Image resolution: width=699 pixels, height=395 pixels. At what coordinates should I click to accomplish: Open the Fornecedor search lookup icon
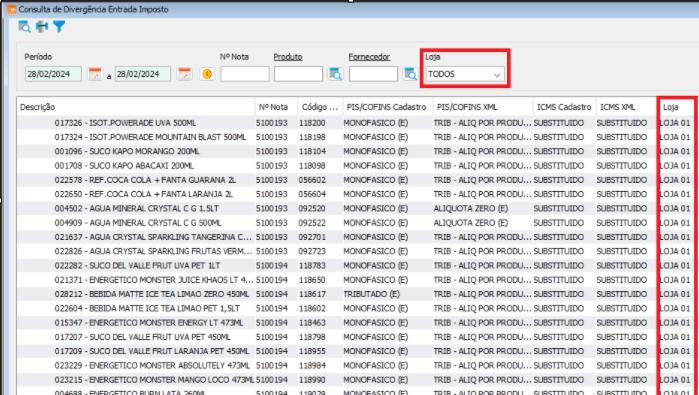[410, 74]
